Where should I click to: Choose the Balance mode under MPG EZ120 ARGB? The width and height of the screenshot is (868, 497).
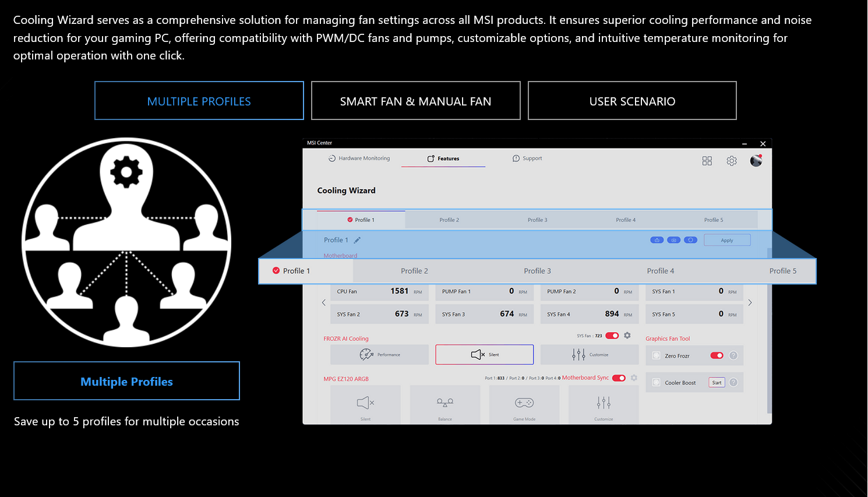pyautogui.click(x=445, y=404)
